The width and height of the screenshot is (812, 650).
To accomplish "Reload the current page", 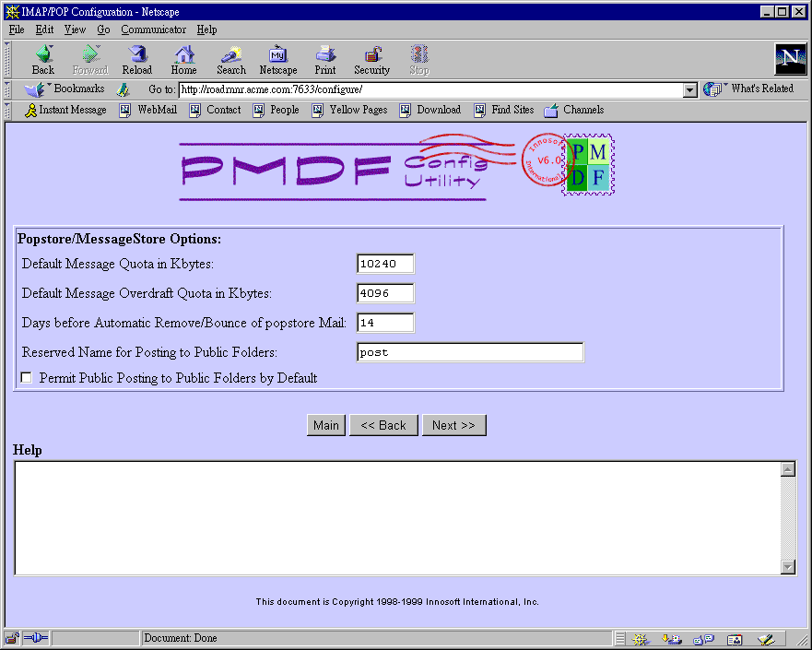I will click(x=136, y=60).
